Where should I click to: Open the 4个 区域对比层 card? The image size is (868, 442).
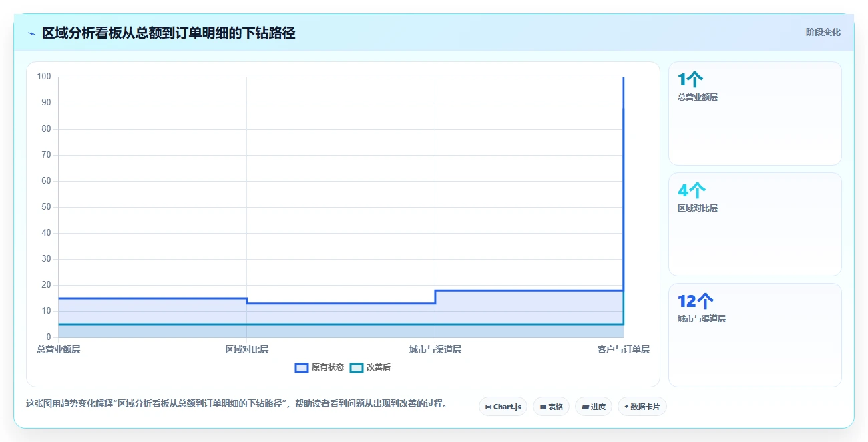(x=754, y=224)
